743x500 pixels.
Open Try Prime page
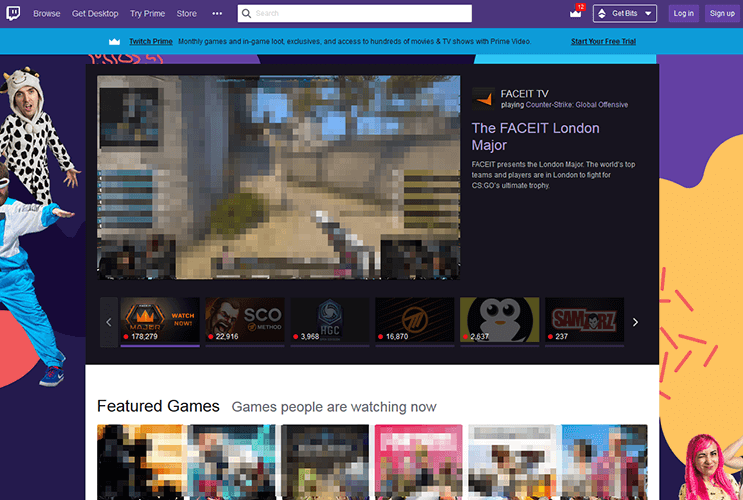click(147, 14)
